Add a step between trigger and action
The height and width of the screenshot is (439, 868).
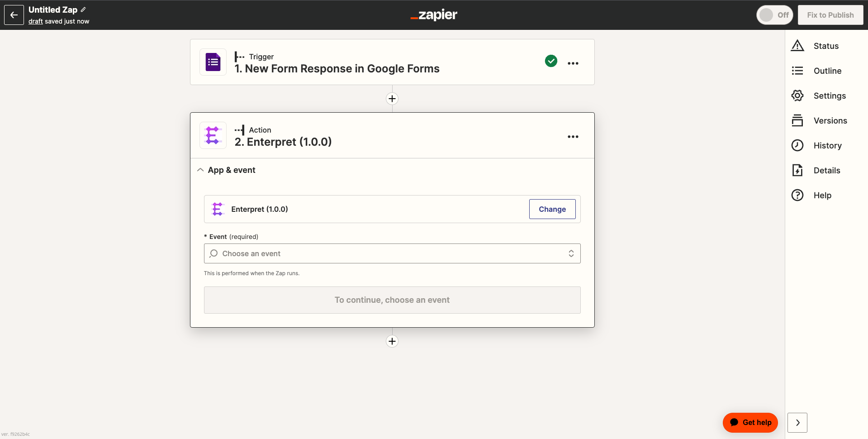[392, 99]
